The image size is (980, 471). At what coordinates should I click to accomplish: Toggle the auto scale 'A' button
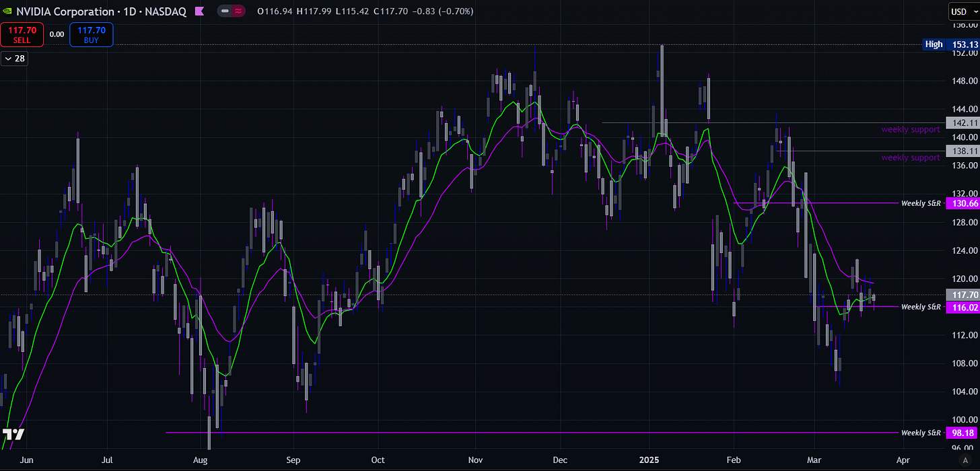[x=965, y=459]
